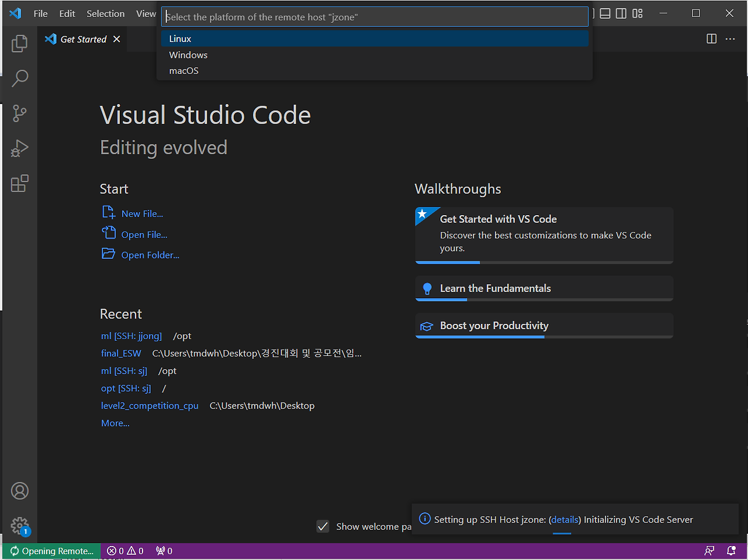
Task: Click the Open File... link
Action: (144, 235)
